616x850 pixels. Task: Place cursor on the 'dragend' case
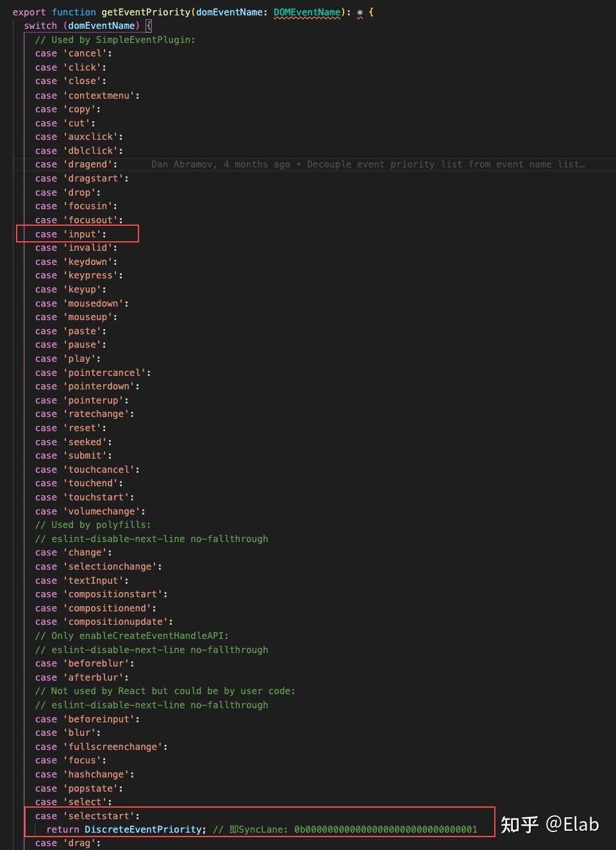pos(90,164)
